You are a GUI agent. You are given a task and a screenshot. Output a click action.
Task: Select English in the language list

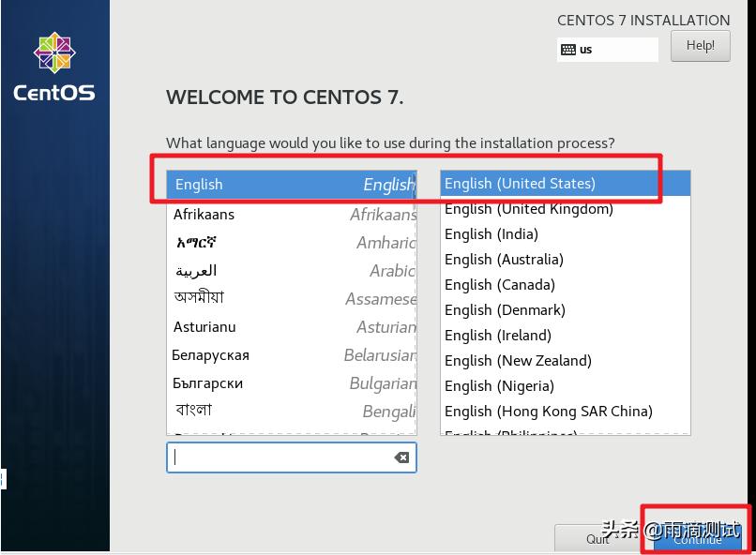[291, 185]
